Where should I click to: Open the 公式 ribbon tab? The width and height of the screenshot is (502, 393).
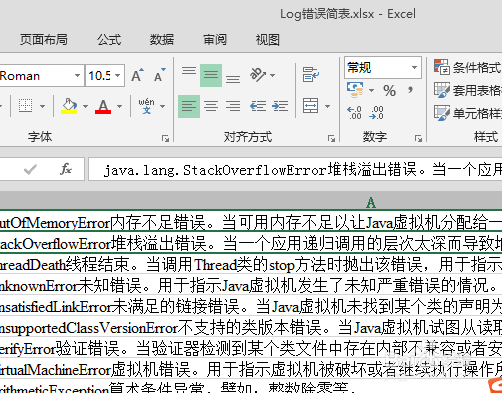[109, 40]
